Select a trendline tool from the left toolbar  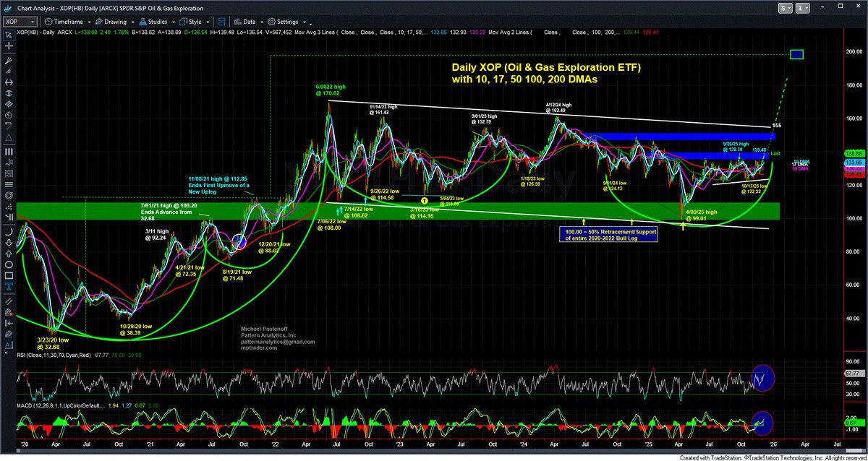9,72
